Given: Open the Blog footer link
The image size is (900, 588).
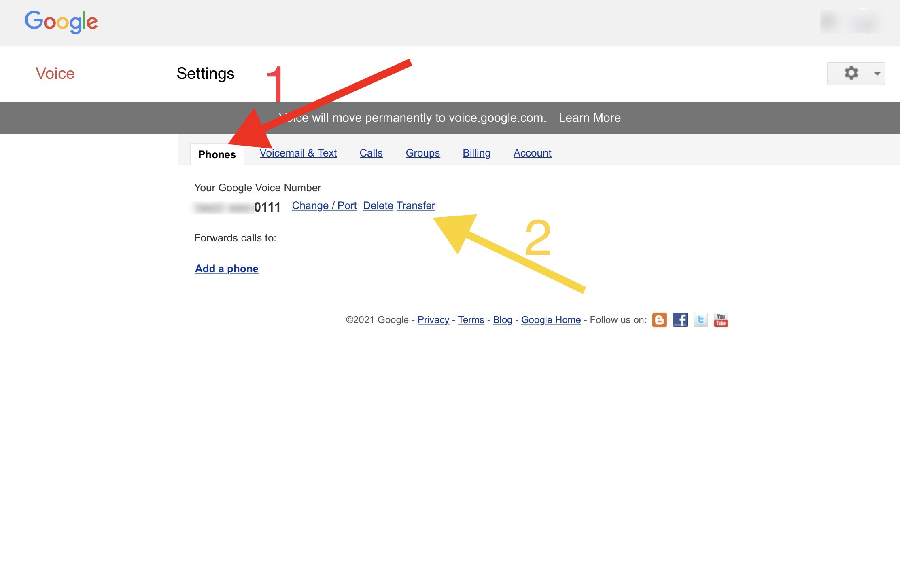Looking at the screenshot, I should 503,320.
